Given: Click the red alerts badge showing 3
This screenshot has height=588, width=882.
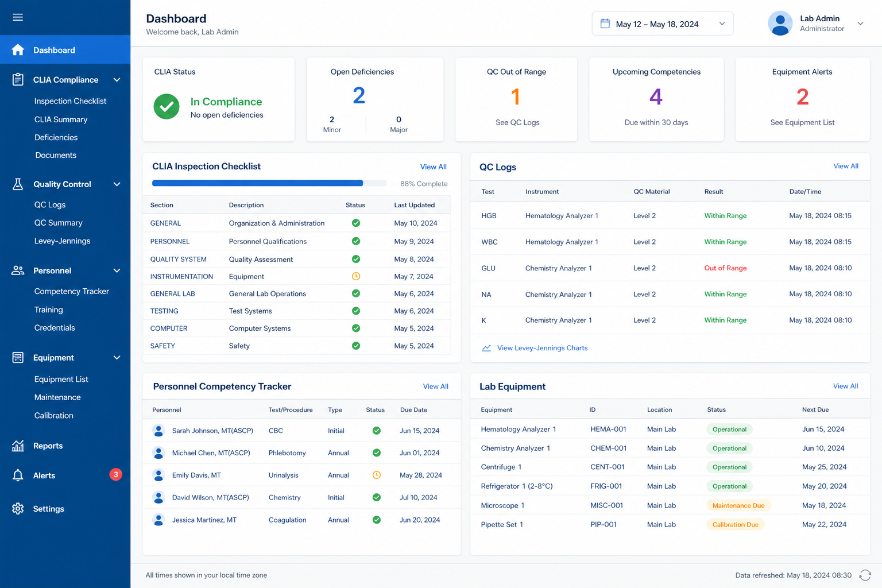Looking at the screenshot, I should point(116,474).
